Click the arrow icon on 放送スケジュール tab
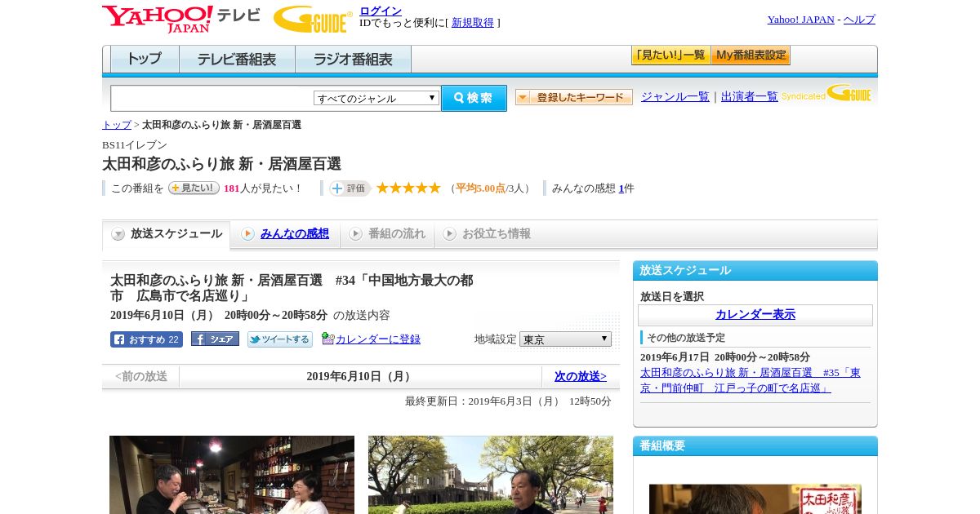Screen dimensions: 980x514 pos(118,234)
